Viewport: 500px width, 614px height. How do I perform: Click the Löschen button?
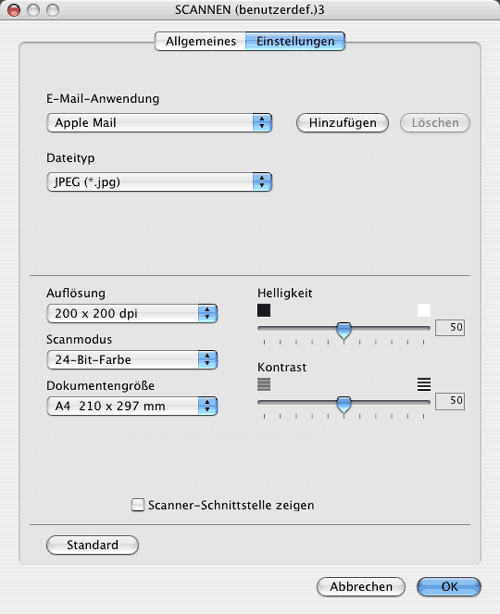[435, 123]
